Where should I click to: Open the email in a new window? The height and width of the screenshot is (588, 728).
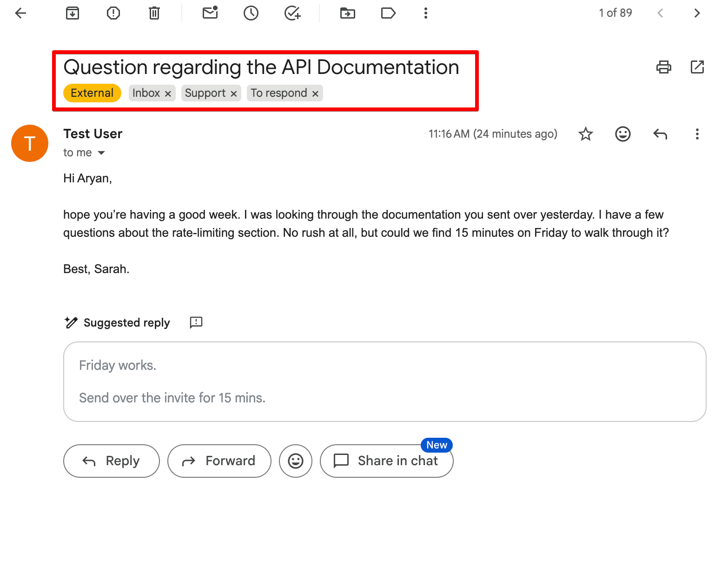tap(697, 67)
